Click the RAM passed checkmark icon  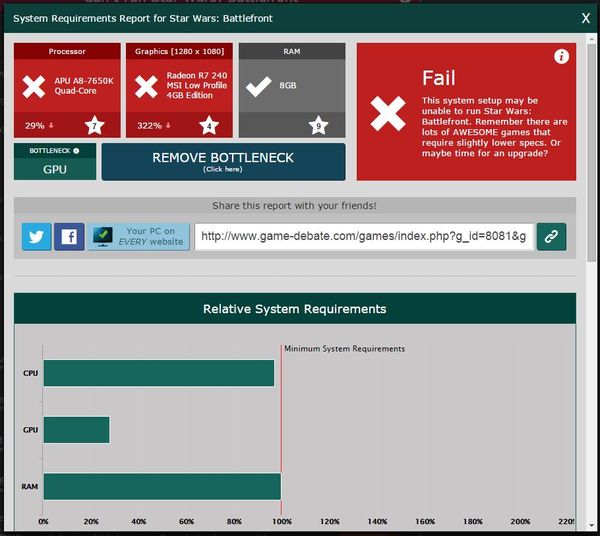pos(259,86)
